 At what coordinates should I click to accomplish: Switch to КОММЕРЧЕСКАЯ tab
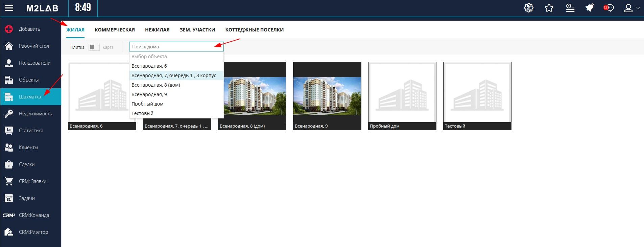pyautogui.click(x=115, y=30)
